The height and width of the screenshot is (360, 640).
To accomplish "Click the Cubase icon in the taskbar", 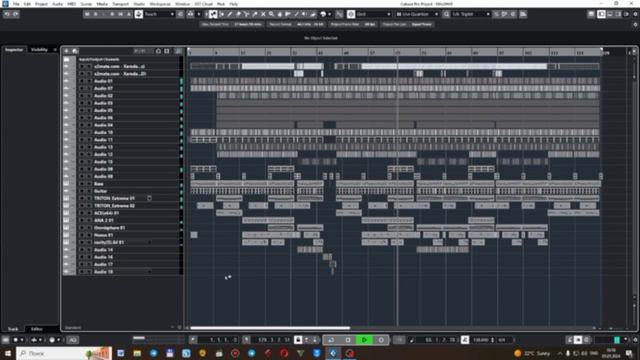I will (333, 353).
